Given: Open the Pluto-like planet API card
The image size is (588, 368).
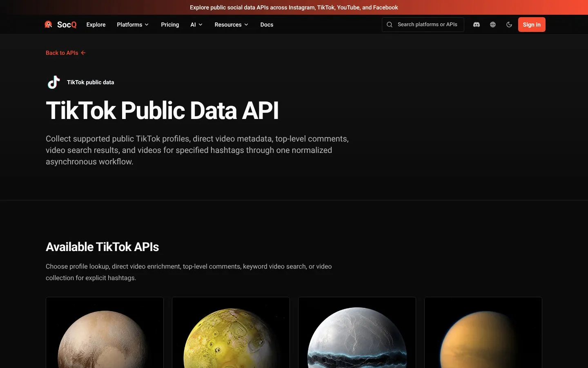Looking at the screenshot, I should [105, 332].
